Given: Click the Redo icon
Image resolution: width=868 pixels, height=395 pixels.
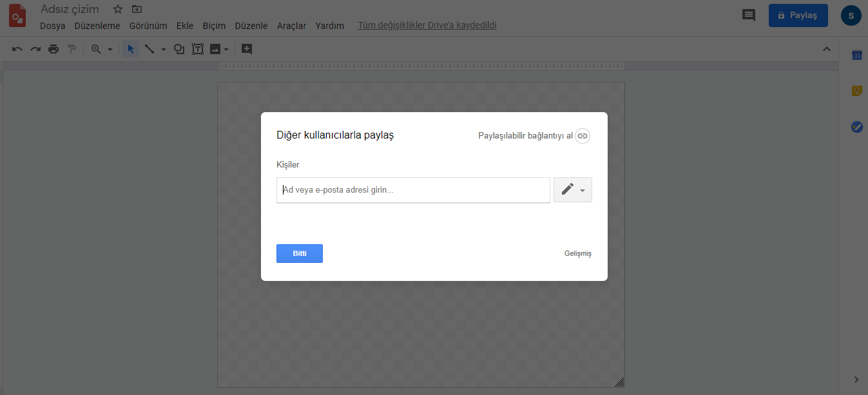Looking at the screenshot, I should coord(35,48).
